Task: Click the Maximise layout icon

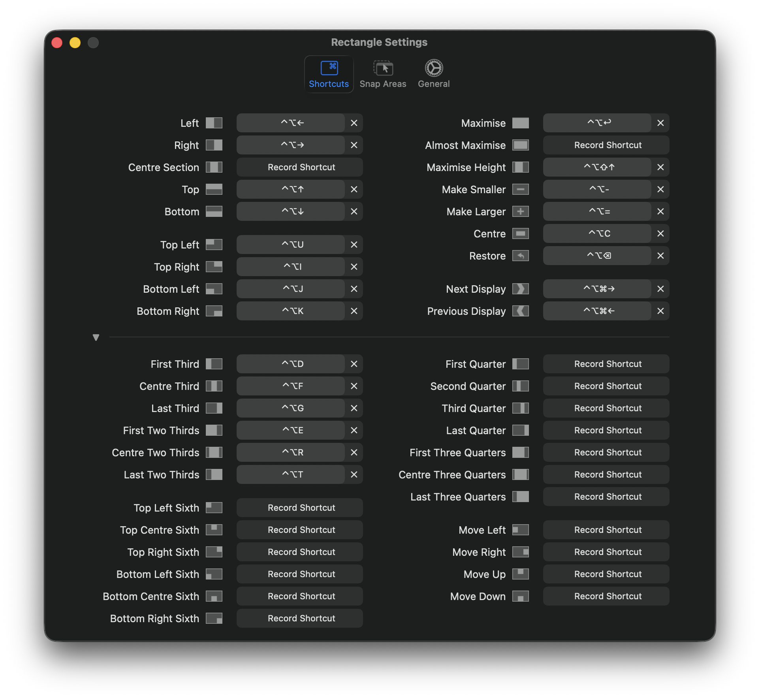Action: (521, 123)
